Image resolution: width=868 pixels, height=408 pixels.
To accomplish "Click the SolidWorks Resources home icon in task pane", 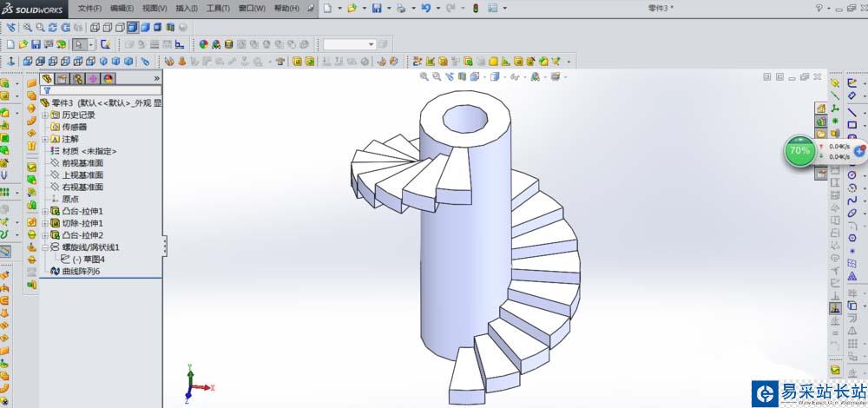I will click(x=821, y=108).
